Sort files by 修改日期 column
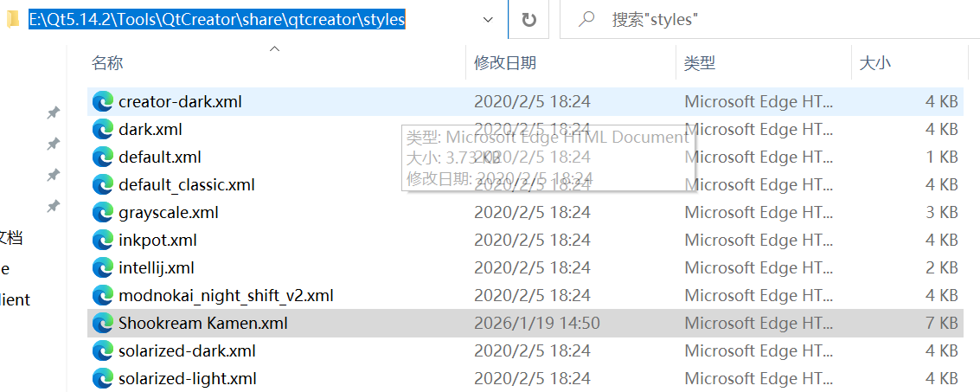 [505, 62]
